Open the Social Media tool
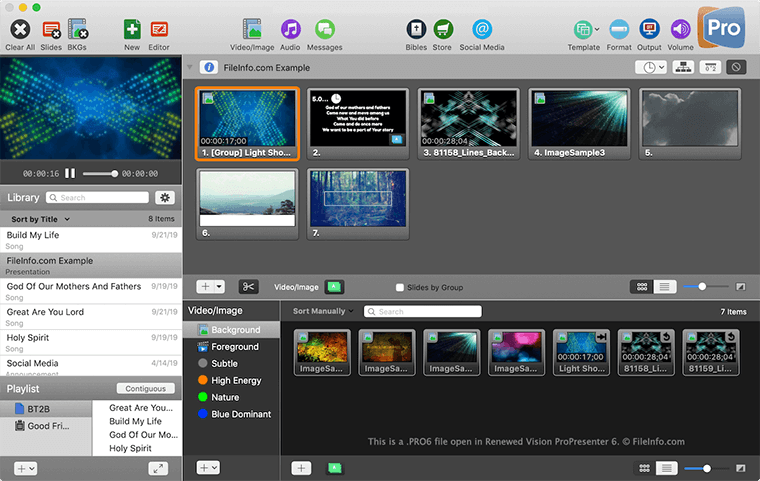Image resolution: width=760 pixels, height=481 pixels. (482, 30)
